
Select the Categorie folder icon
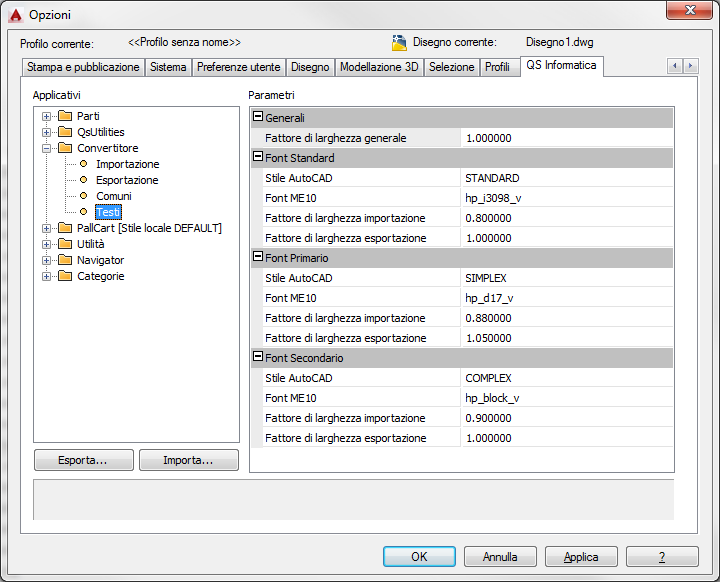click(65, 276)
